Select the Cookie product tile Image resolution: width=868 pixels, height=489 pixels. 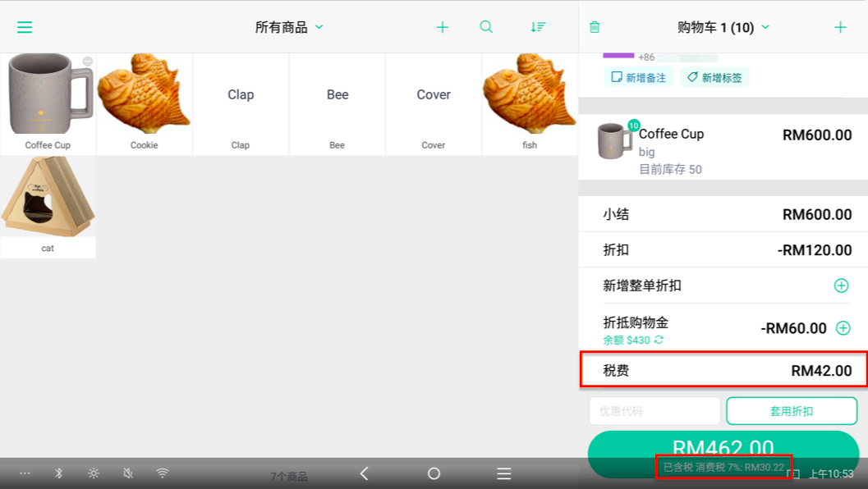tap(144, 104)
